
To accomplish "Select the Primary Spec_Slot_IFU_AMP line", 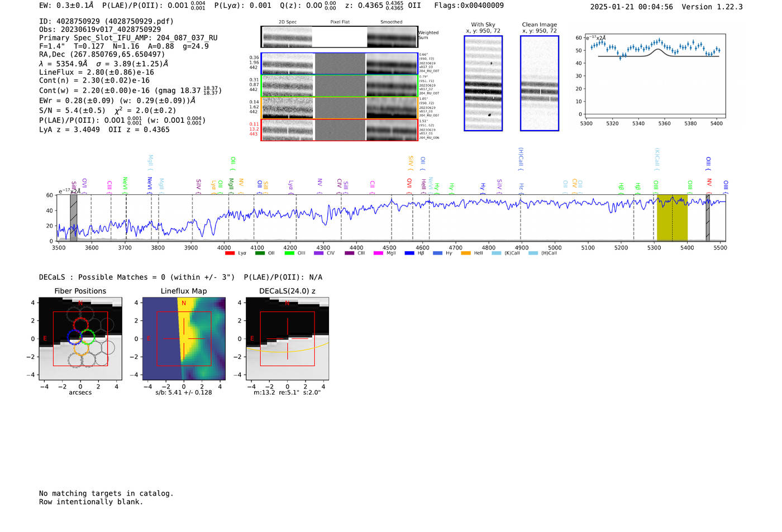I will click(x=128, y=38).
